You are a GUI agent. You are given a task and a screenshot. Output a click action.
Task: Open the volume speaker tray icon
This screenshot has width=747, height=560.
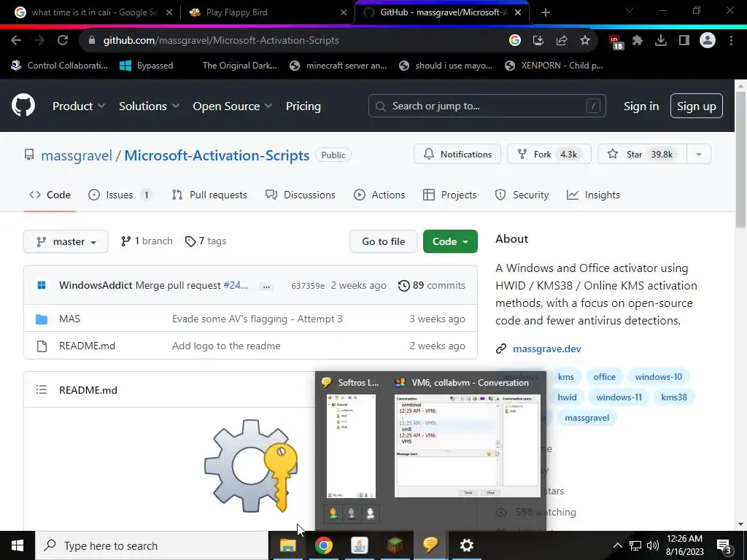(x=653, y=545)
